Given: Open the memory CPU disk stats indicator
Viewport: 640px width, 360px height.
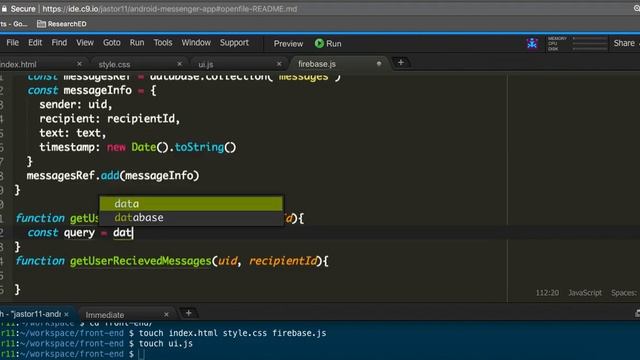Looking at the screenshot, I should point(578,43).
